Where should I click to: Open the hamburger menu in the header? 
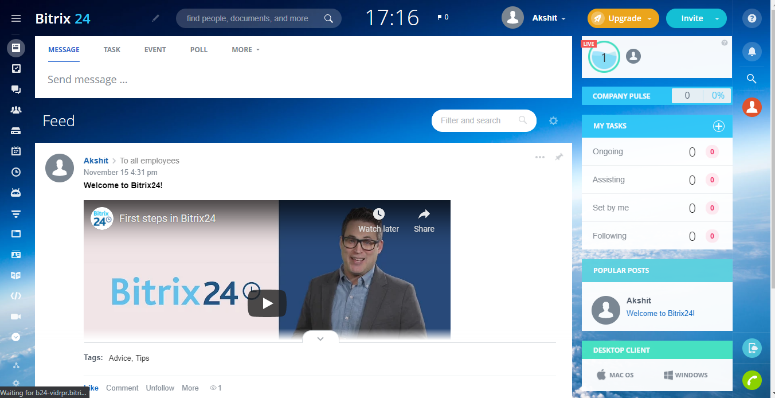16,18
